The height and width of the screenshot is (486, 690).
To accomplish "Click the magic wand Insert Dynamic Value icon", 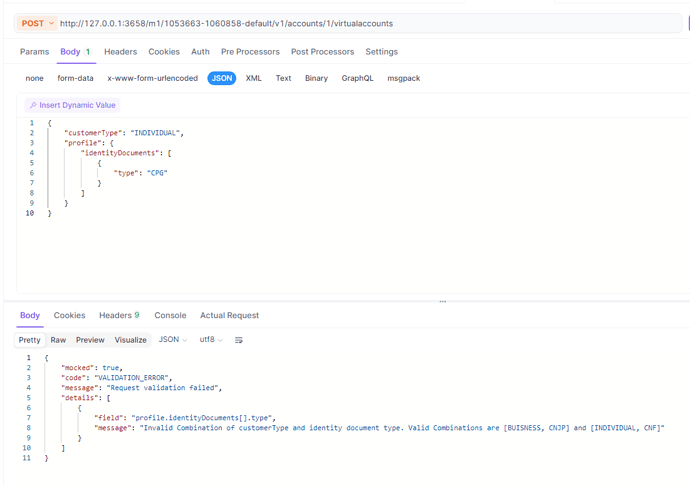I will (x=33, y=105).
